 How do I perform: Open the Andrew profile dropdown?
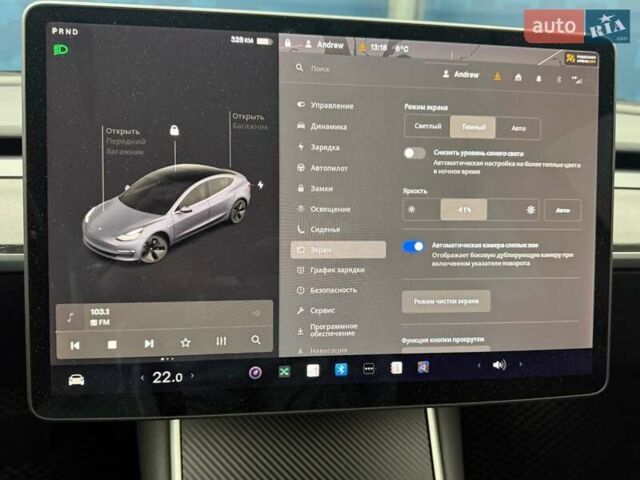[x=461, y=74]
